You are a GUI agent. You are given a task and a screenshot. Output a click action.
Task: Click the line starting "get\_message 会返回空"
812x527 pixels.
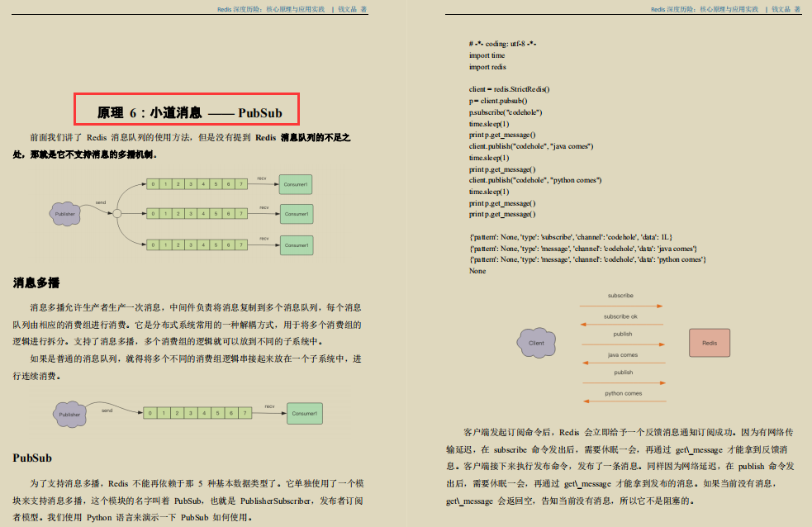[570, 501]
